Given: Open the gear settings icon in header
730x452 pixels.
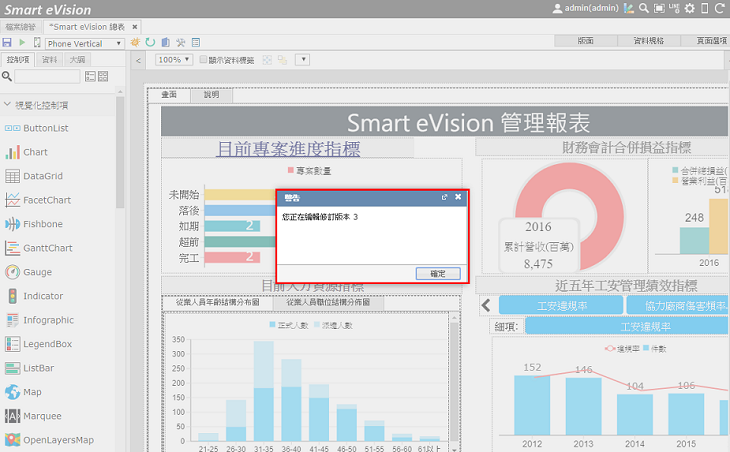Looking at the screenshot, I should [x=689, y=8].
